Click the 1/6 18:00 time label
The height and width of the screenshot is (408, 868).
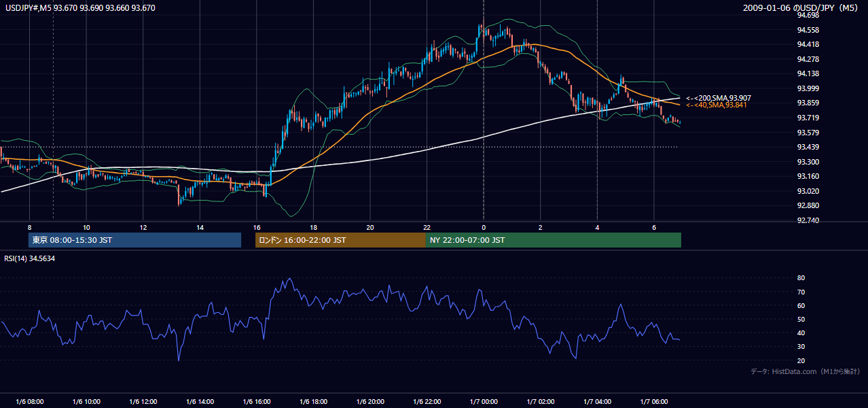(x=314, y=402)
